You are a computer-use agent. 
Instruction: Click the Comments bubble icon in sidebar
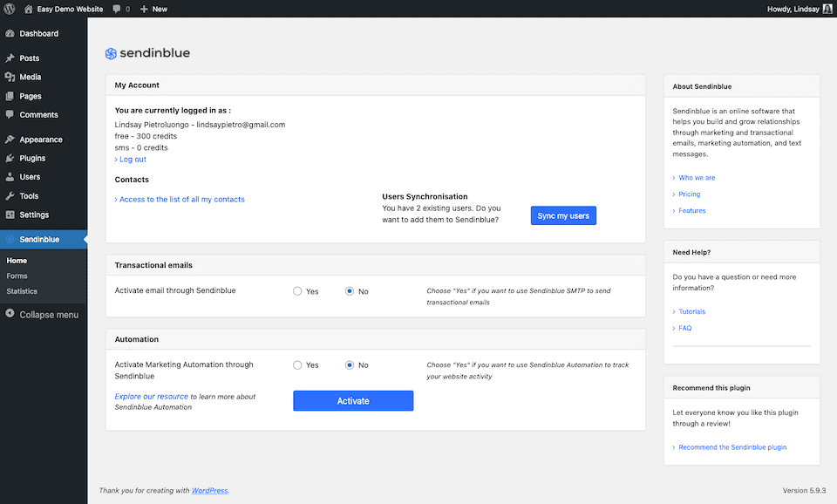point(10,114)
